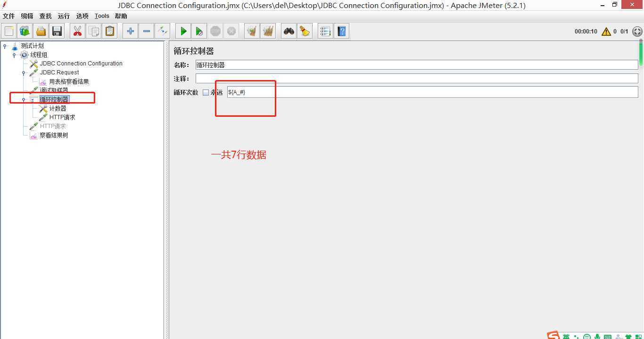Viewport: 644px width, 339px height.
Task: Click the 名称 name input field
Action: tap(417, 65)
